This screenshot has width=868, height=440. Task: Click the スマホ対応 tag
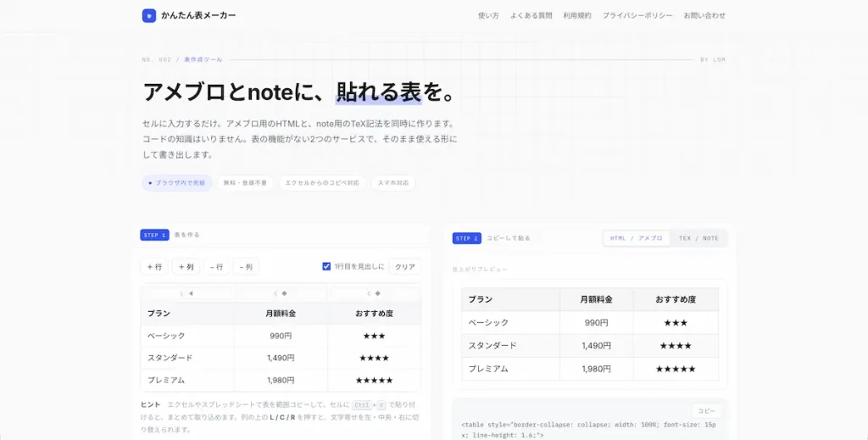[393, 182]
